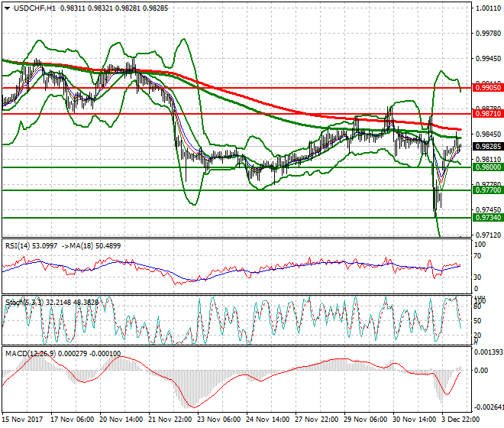This screenshot has width=504, height=428.
Task: Click the USDCHF,H1 chart title text
Action: (x=34, y=8)
